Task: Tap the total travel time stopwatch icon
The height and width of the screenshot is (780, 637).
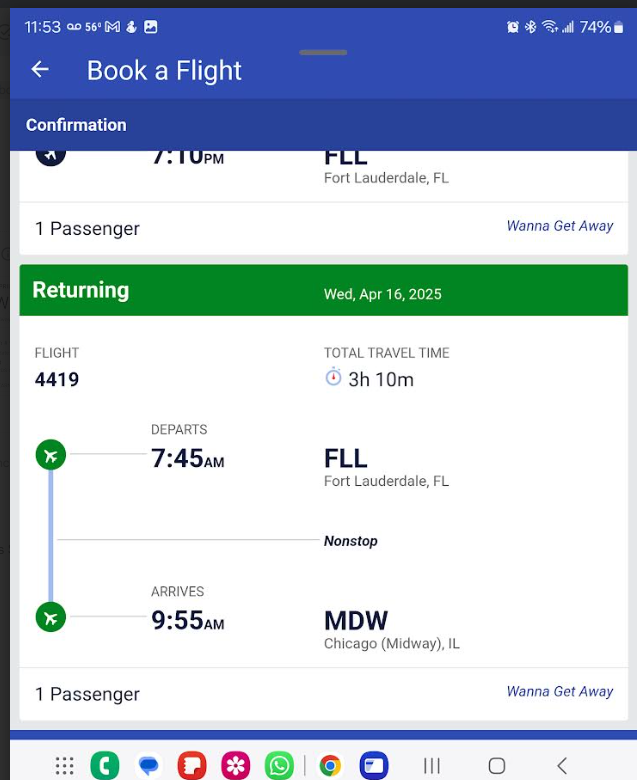Action: click(333, 377)
